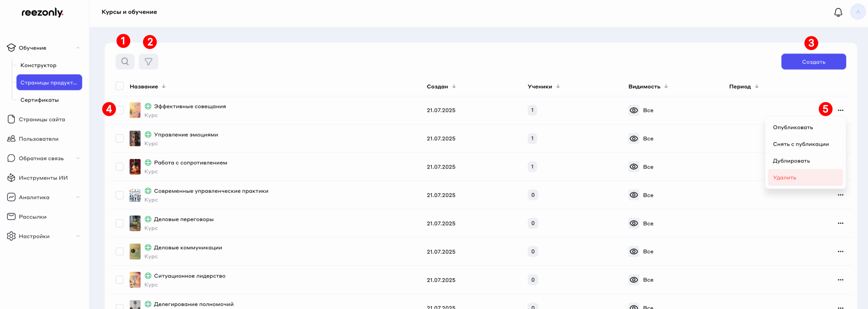Check the box for Работа с сопротивлением

pyautogui.click(x=119, y=167)
